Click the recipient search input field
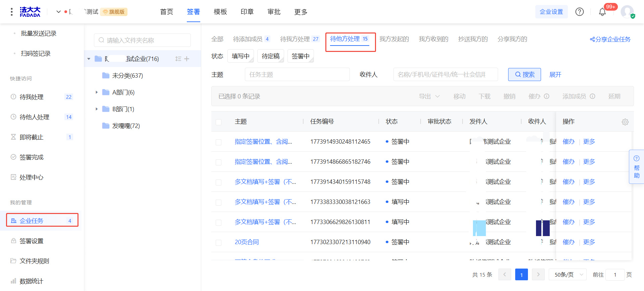644x291 pixels. [x=446, y=74]
